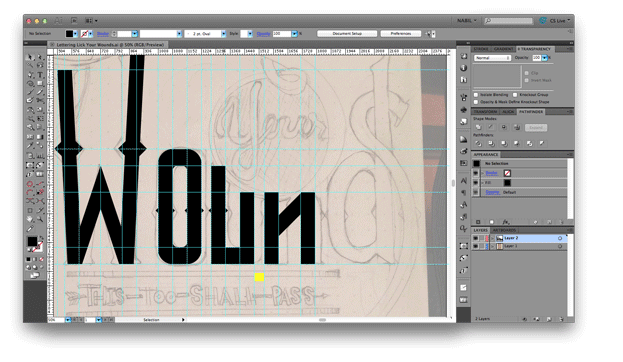Select the Zoom magnifier tool
The image size is (623, 362).
40,219
